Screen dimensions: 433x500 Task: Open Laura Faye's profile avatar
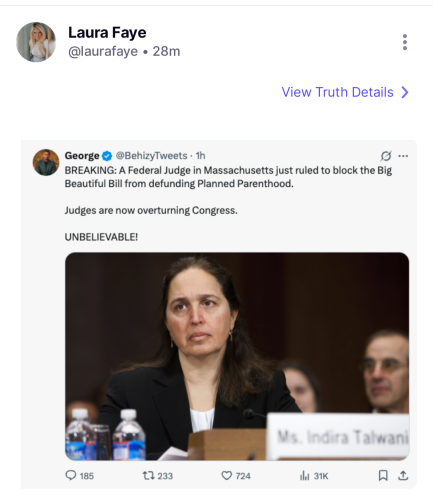(36, 42)
